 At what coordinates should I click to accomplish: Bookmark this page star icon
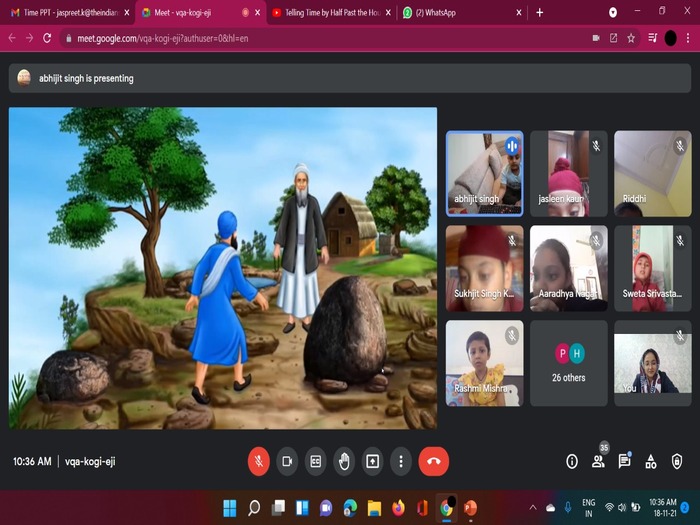click(x=631, y=38)
